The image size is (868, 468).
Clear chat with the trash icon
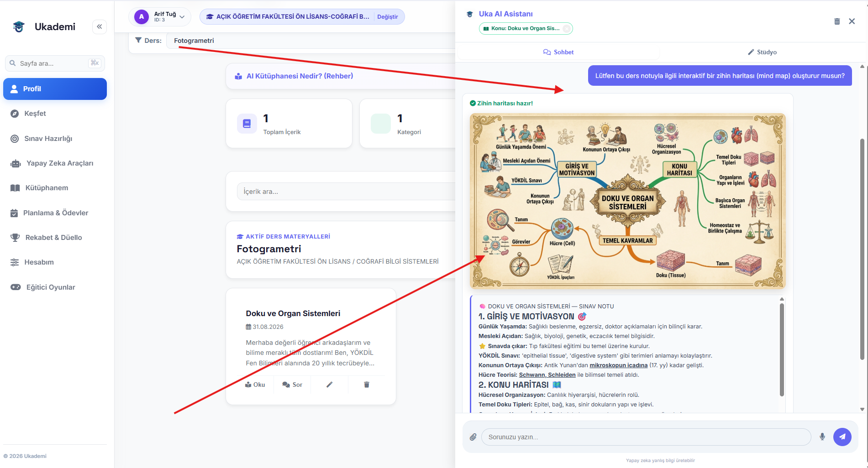click(x=837, y=21)
